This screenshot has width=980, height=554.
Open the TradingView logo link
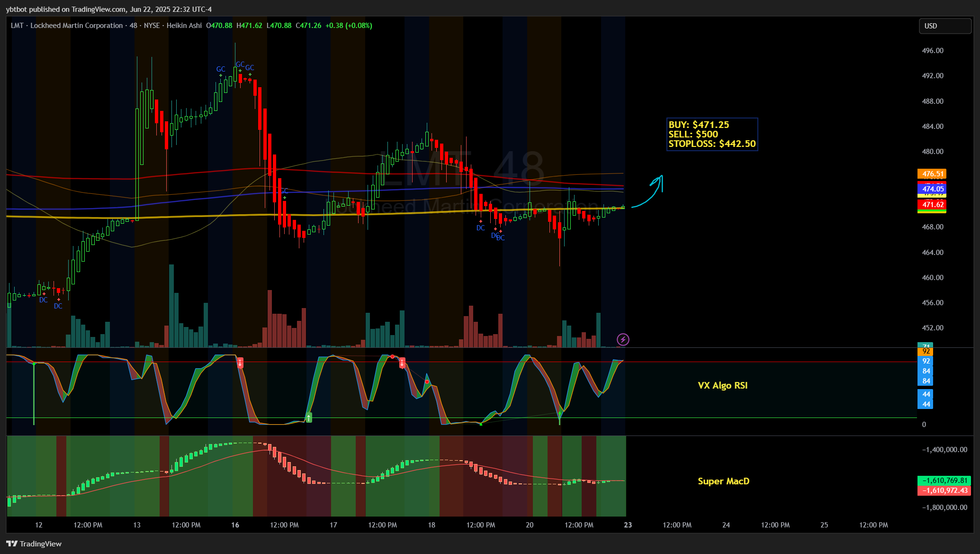(x=34, y=544)
